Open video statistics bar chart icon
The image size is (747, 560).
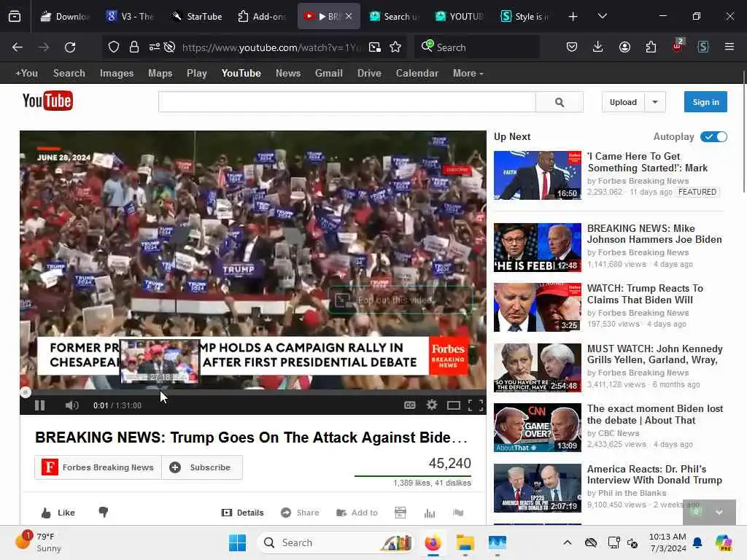point(430,513)
